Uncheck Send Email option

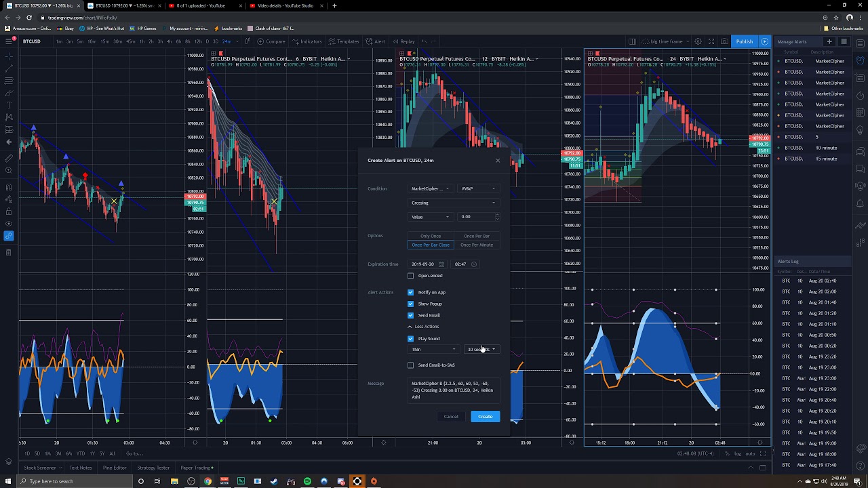tap(410, 315)
